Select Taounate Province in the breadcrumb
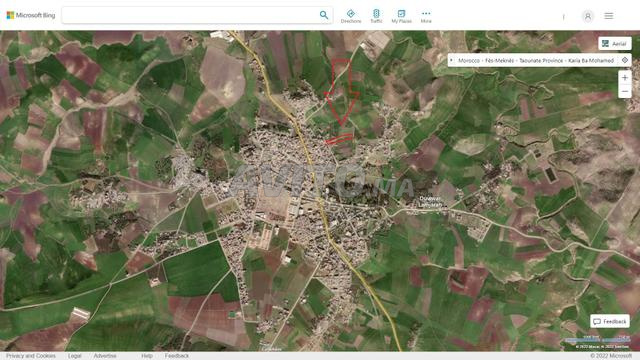Viewport: 640px width, 360px height. coord(541,60)
